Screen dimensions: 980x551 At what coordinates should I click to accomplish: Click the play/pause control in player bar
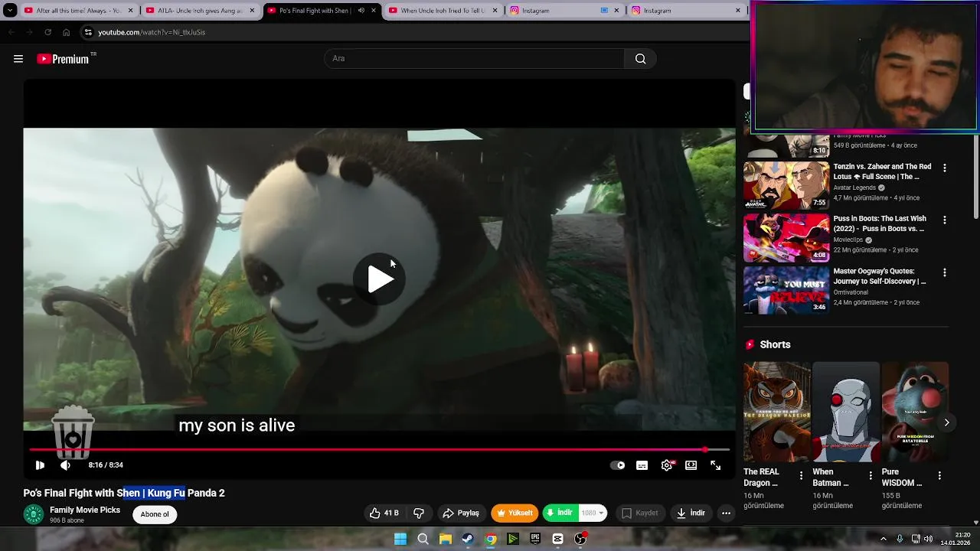pyautogui.click(x=40, y=465)
